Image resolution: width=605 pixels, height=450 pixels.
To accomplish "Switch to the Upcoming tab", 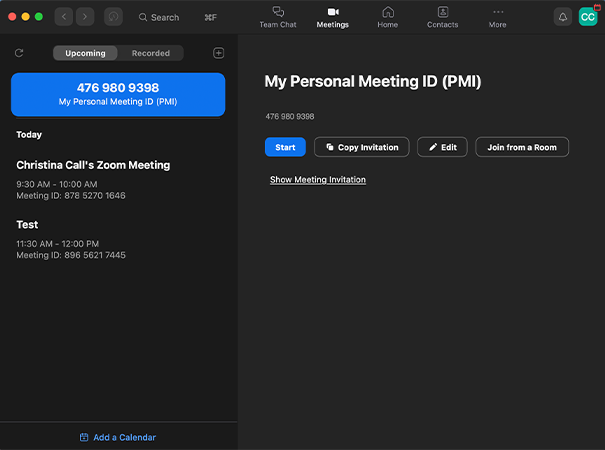I will [85, 53].
